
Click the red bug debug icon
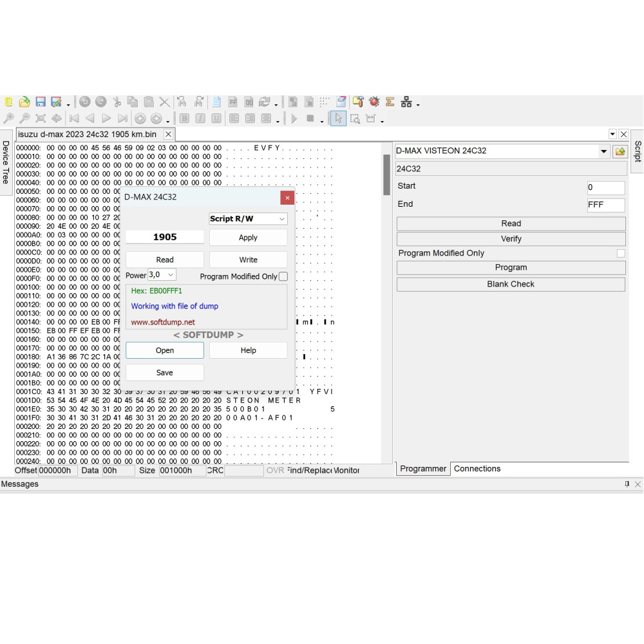click(374, 102)
